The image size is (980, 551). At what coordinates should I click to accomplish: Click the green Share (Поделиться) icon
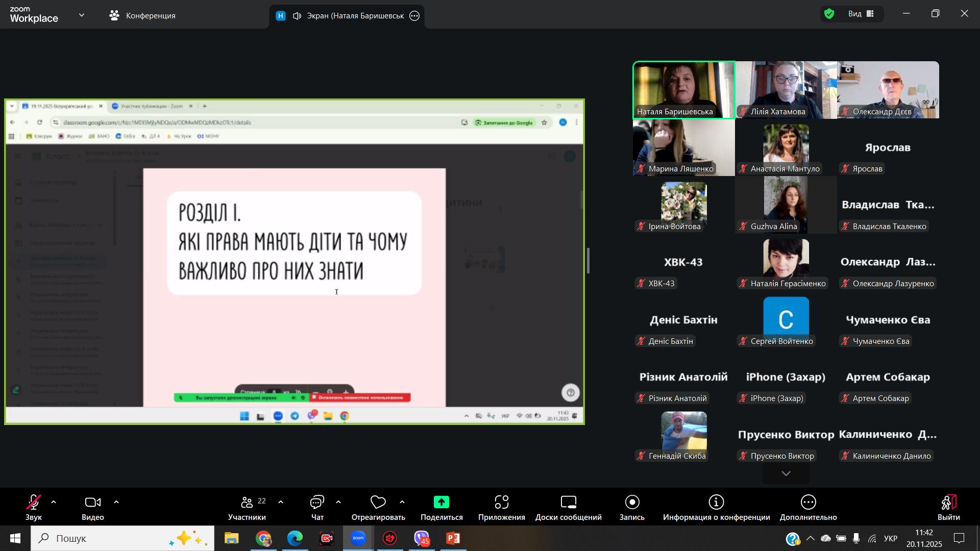[x=442, y=503]
